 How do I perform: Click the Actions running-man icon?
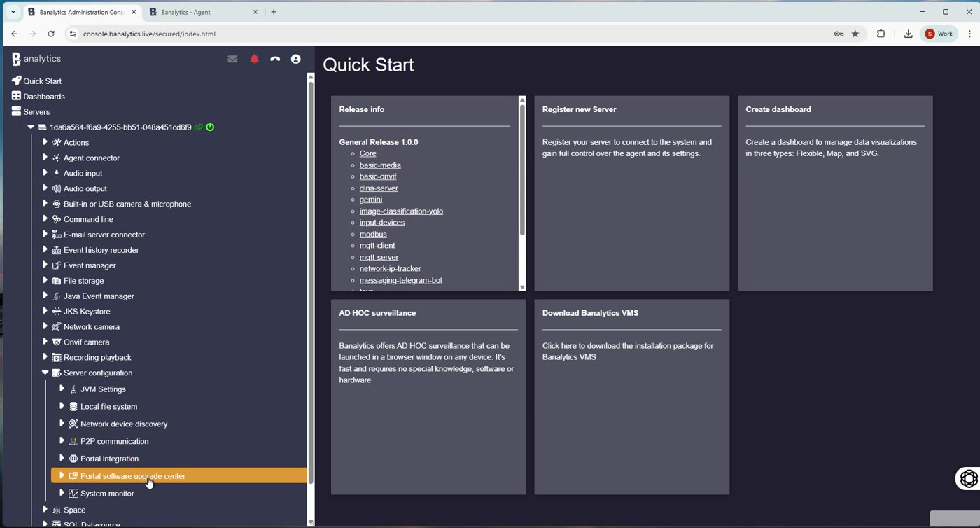57,142
